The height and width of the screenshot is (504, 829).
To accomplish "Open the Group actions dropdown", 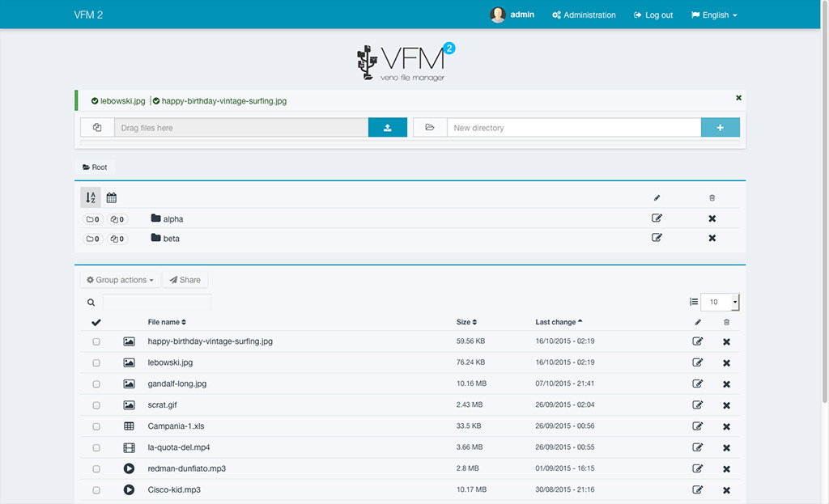I will coord(120,280).
